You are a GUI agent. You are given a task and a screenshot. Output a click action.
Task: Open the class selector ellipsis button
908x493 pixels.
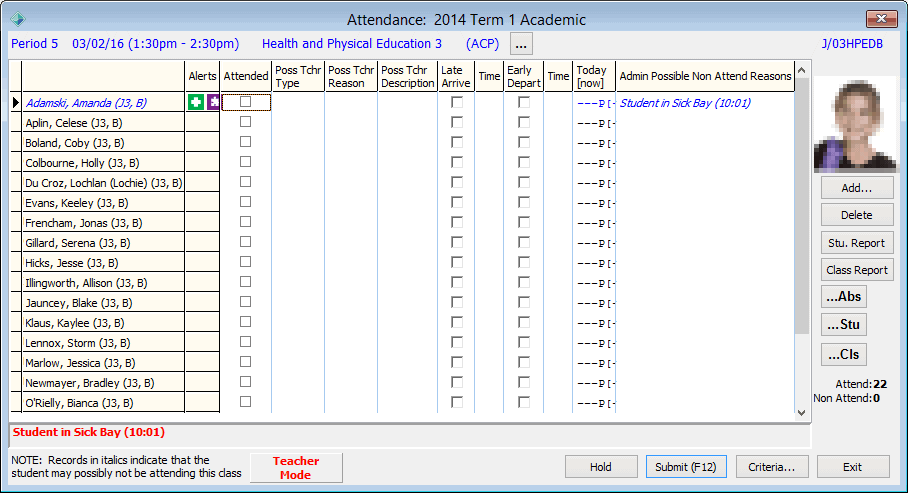pyautogui.click(x=521, y=44)
